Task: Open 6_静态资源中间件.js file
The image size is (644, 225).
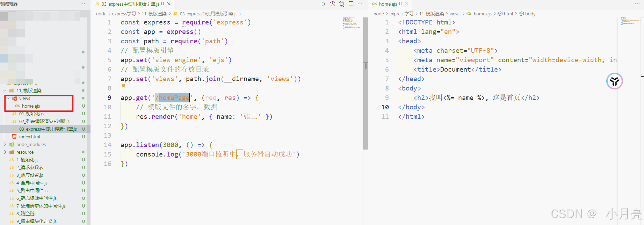Action: pos(36,198)
